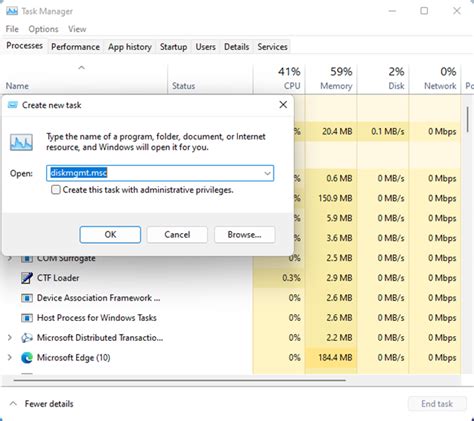Image resolution: width=474 pixels, height=421 pixels.
Task: Click the Host Process for Windows Tasks icon
Action: tap(27, 318)
